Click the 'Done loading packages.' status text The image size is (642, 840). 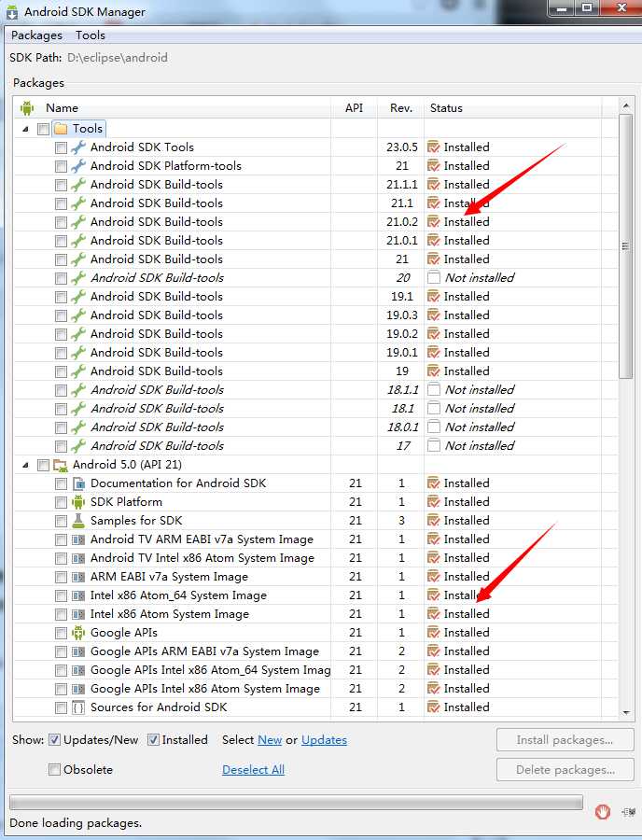[76, 823]
